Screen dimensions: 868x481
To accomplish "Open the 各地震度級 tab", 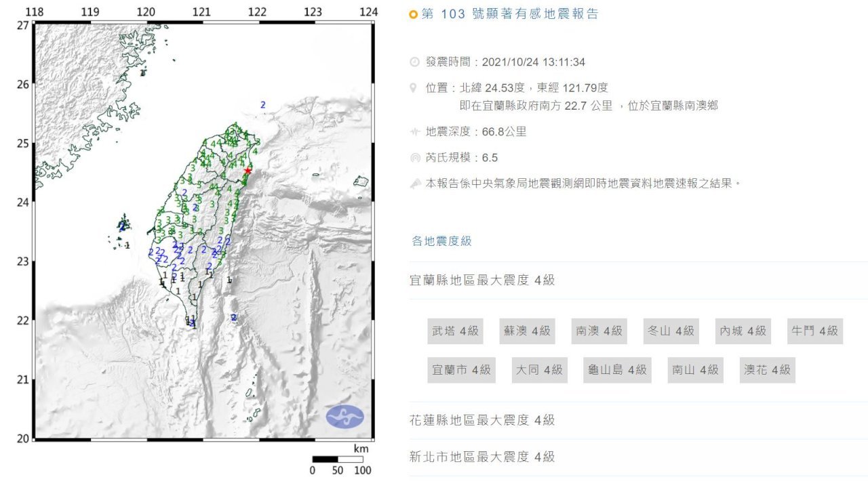I will (441, 241).
